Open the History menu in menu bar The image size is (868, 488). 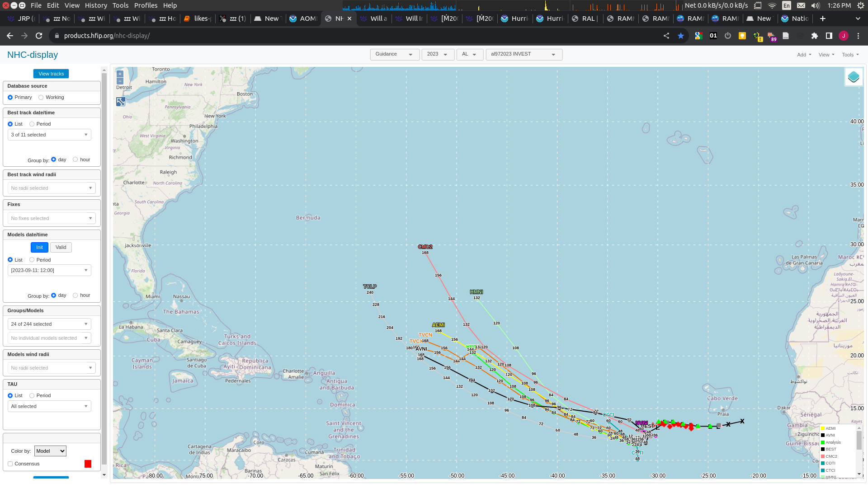[x=96, y=5]
